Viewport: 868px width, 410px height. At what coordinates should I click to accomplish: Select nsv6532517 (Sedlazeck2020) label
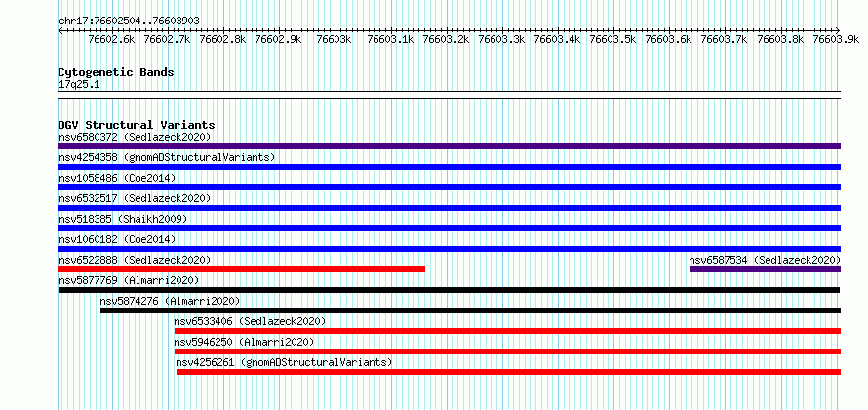135,198
